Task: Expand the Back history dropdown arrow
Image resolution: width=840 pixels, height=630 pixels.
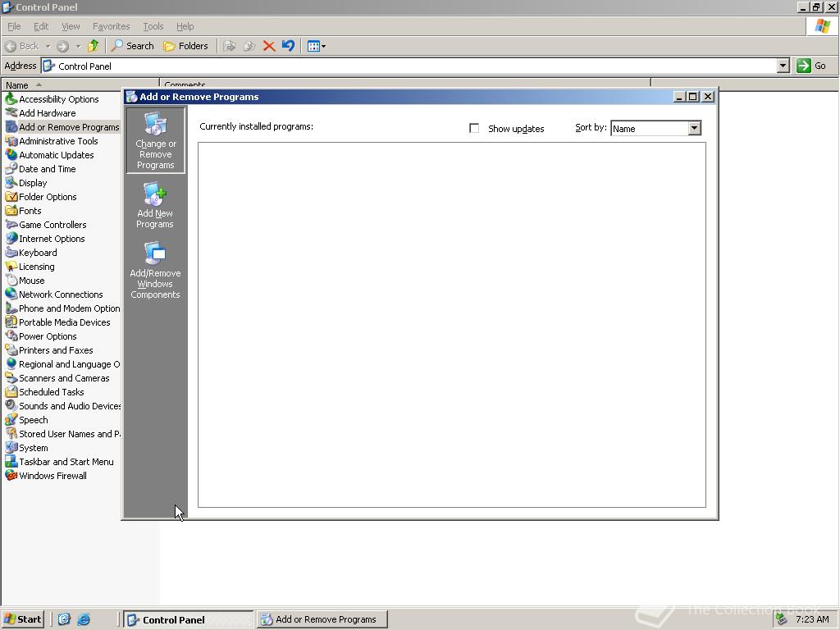Action: (x=48, y=46)
